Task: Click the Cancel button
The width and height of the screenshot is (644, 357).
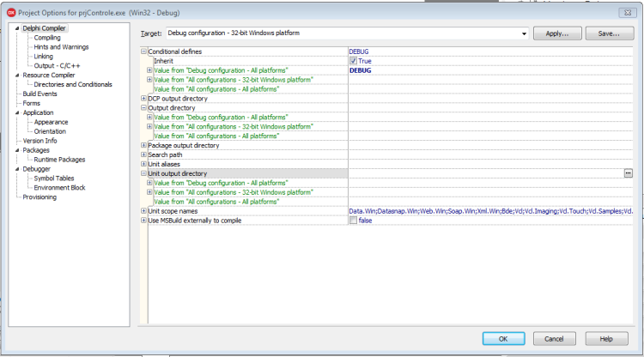Action: tap(554, 339)
